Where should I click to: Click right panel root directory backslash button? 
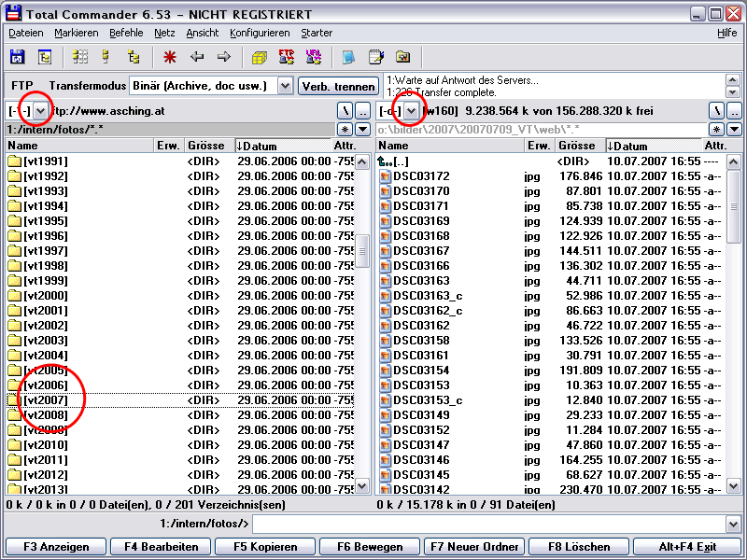click(716, 111)
